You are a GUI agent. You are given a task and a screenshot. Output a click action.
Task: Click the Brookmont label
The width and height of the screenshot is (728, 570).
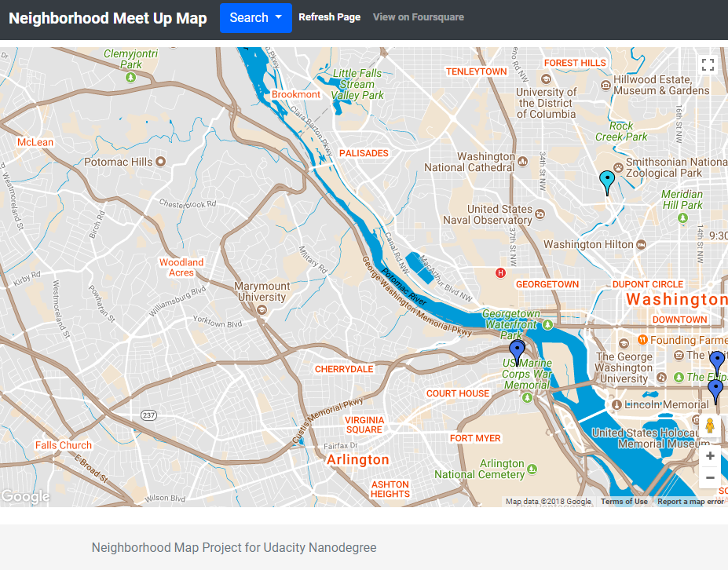296,94
